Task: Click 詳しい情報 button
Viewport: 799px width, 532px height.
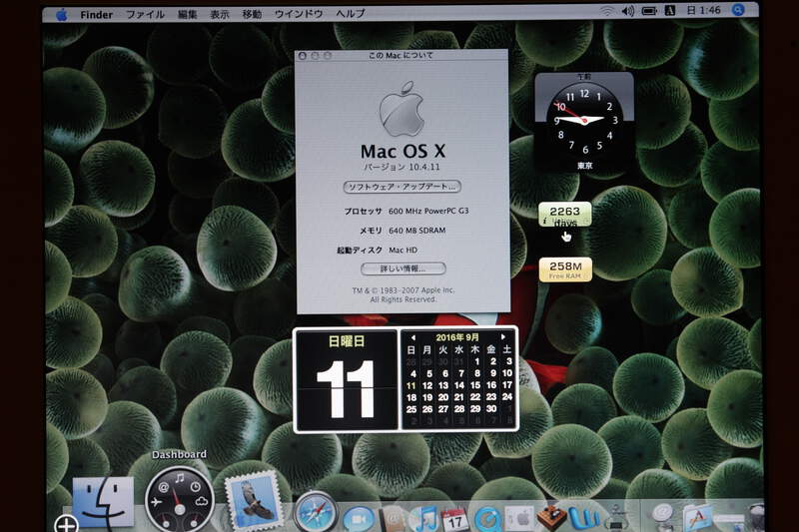Action: pyautogui.click(x=403, y=268)
